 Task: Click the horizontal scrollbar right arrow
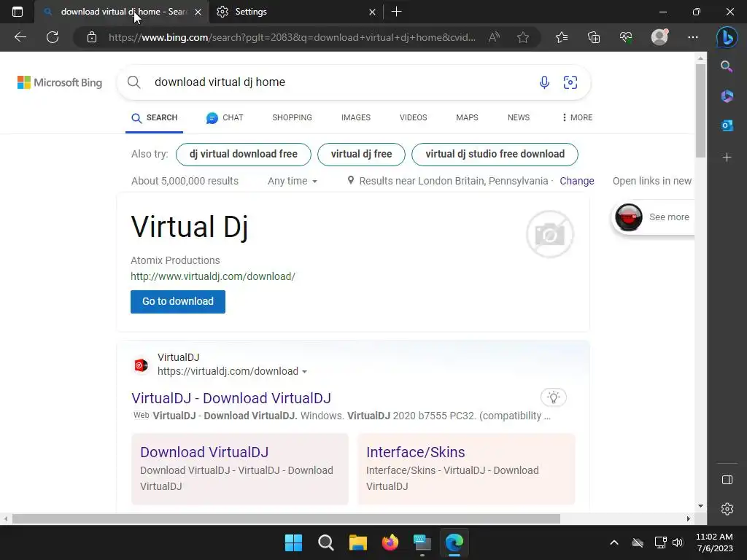pyautogui.click(x=688, y=518)
